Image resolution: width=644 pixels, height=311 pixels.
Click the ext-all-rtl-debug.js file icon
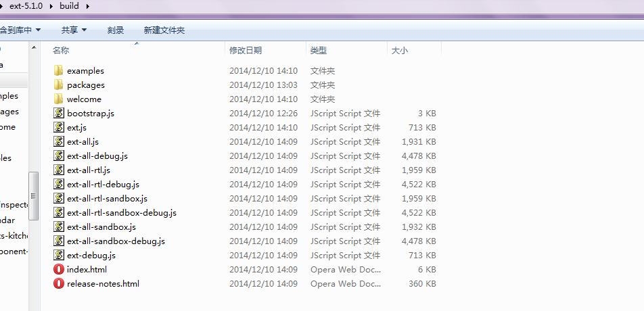59,184
